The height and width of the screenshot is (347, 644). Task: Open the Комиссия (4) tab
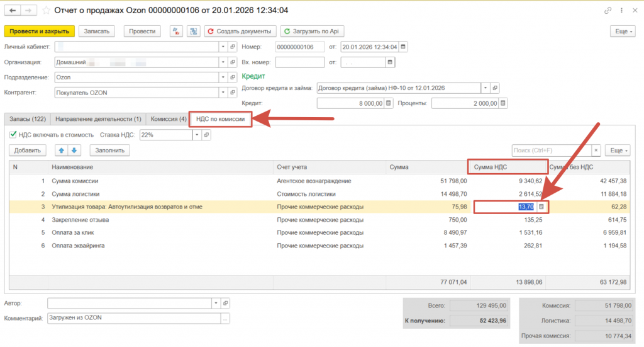(x=167, y=119)
